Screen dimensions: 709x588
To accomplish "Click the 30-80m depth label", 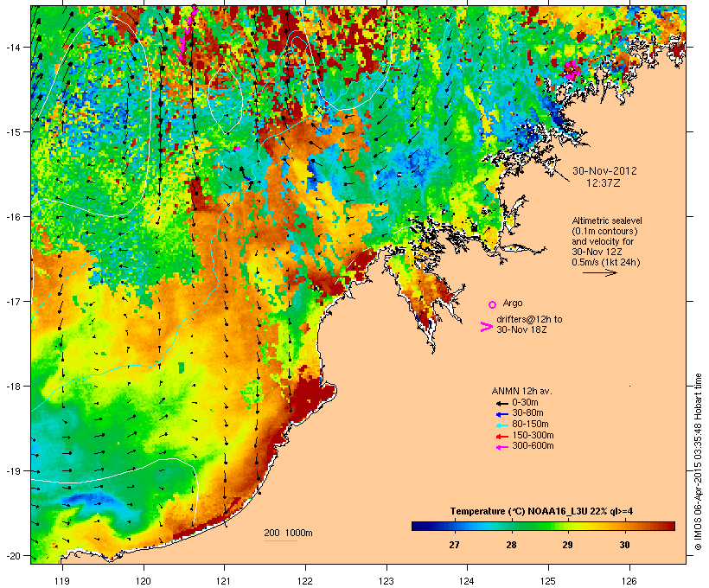I will [x=527, y=413].
